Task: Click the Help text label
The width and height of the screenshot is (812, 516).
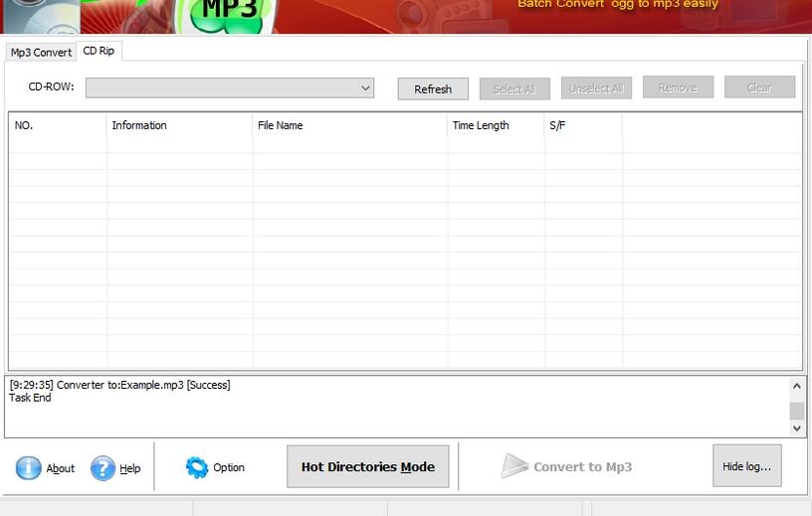Action: click(x=130, y=468)
